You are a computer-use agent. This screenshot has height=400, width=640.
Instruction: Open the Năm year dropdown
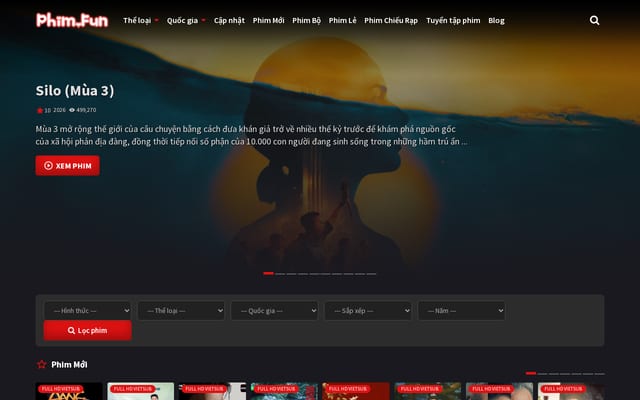461,311
